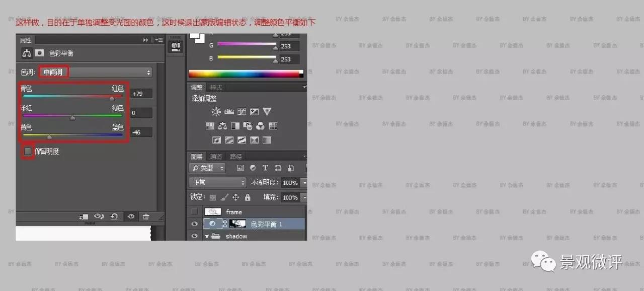This screenshot has width=644, height=291.
Task: Select the 色彩平衡 1 layer mask thumbnail
Action: [x=237, y=224]
